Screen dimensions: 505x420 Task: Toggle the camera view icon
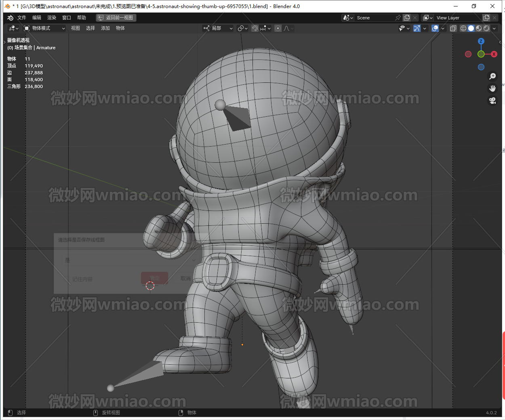click(492, 101)
